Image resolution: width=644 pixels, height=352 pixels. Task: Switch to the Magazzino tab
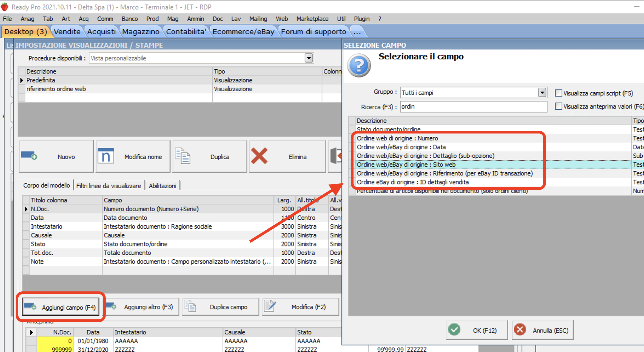tap(141, 32)
